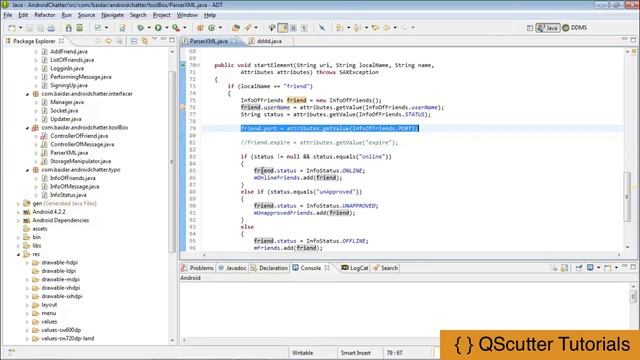
Task: Expand the Android 4.2.2 library node
Action: (18, 212)
